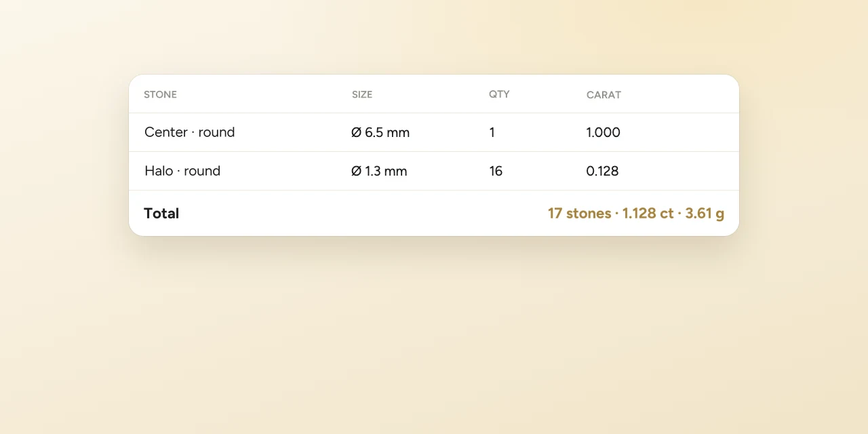Click the word round in Halo row

202,171
